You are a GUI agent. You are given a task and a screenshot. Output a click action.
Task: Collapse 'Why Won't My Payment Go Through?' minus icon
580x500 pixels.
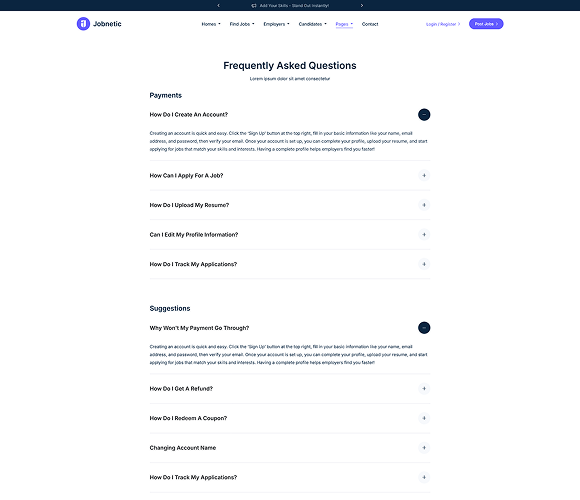click(x=424, y=328)
